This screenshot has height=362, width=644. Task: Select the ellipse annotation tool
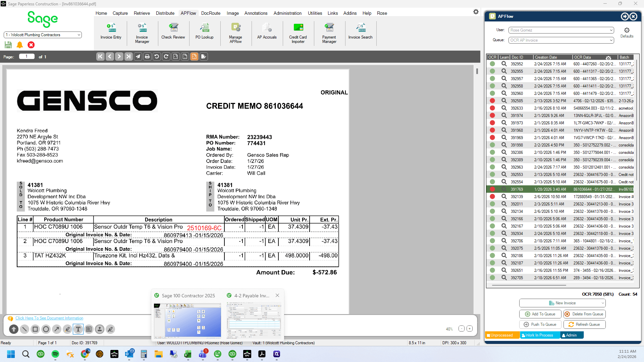click(46, 329)
